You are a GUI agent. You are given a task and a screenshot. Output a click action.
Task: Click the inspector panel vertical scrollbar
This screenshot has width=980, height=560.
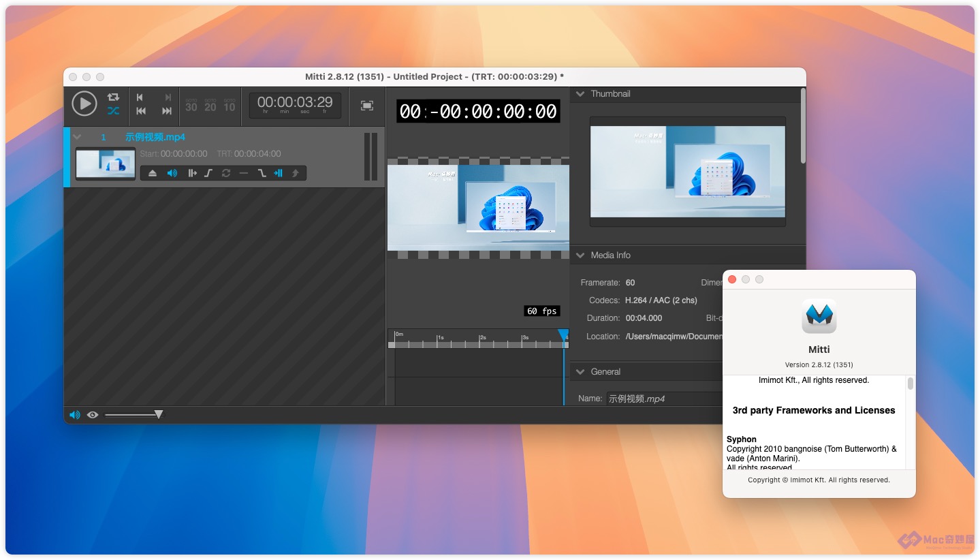point(803,126)
